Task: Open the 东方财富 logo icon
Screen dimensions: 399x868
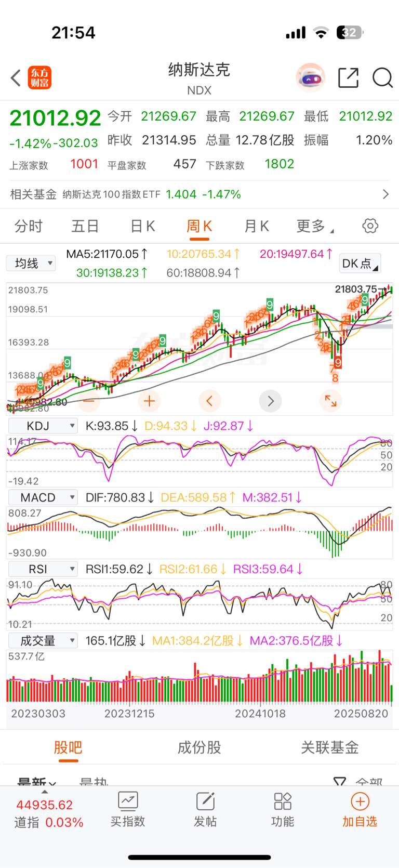Action: 39,78
